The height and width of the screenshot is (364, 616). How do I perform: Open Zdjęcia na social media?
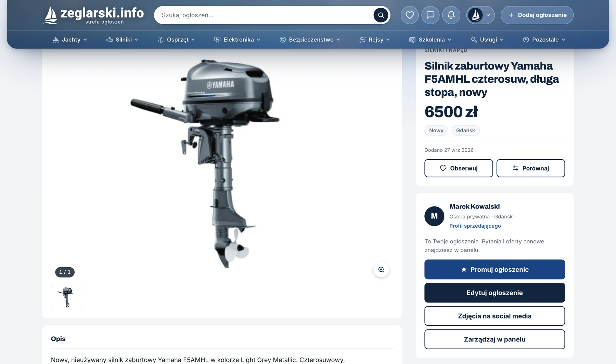(x=495, y=316)
